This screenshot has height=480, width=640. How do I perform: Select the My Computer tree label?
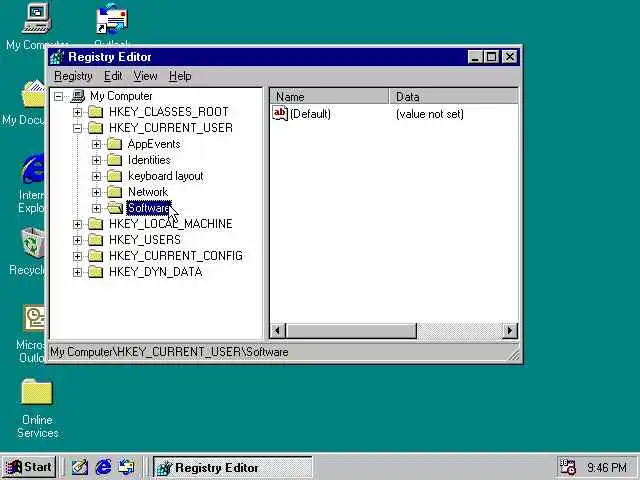(121, 96)
